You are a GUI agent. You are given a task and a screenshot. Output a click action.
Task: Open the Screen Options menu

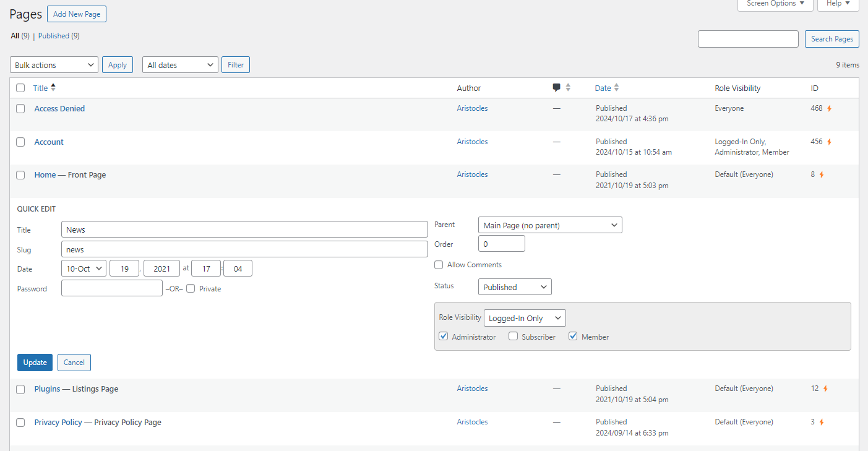pyautogui.click(x=775, y=4)
